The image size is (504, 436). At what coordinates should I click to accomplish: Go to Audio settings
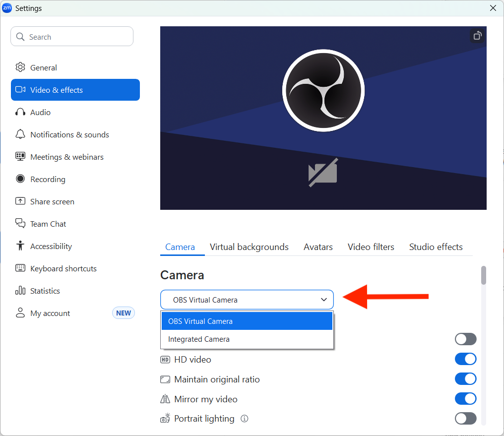(x=75, y=112)
